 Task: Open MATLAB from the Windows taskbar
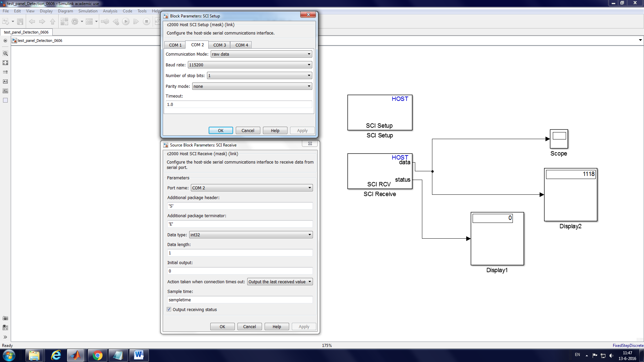click(76, 355)
